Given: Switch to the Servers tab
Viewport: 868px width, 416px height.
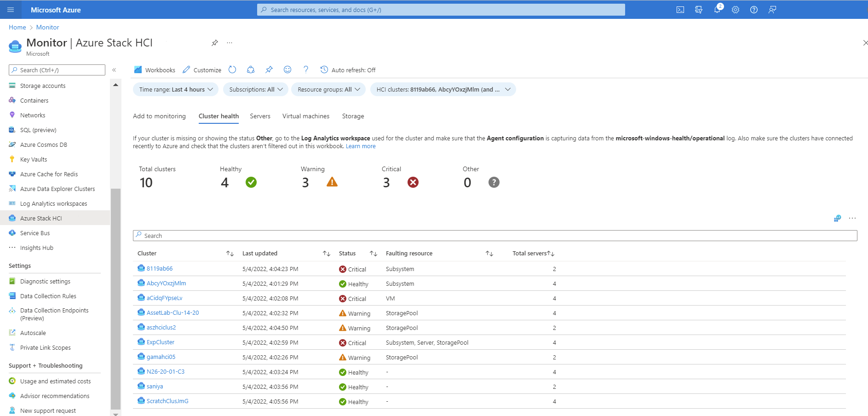Looking at the screenshot, I should coord(260,116).
